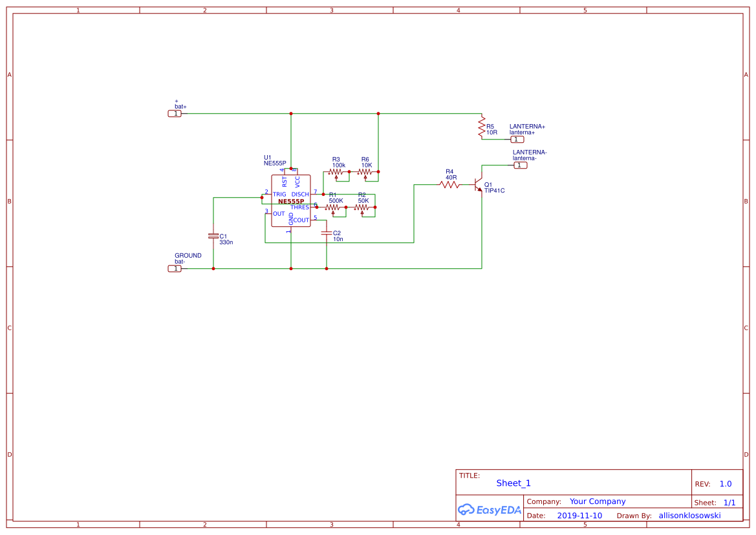Select resistor R4 40R symbol
756x535 pixels.
449,184
